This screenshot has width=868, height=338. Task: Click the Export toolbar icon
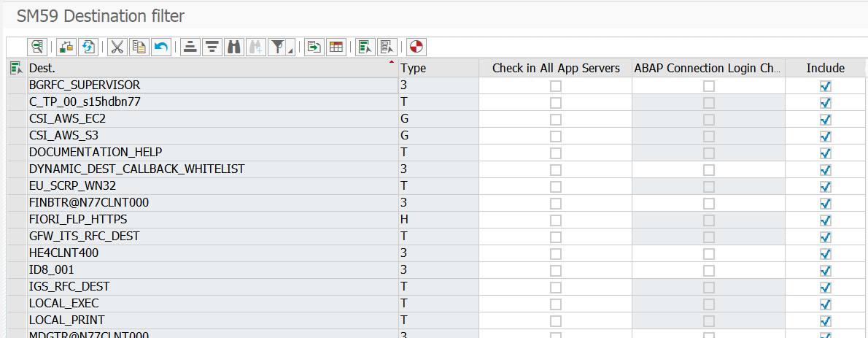pos(314,47)
